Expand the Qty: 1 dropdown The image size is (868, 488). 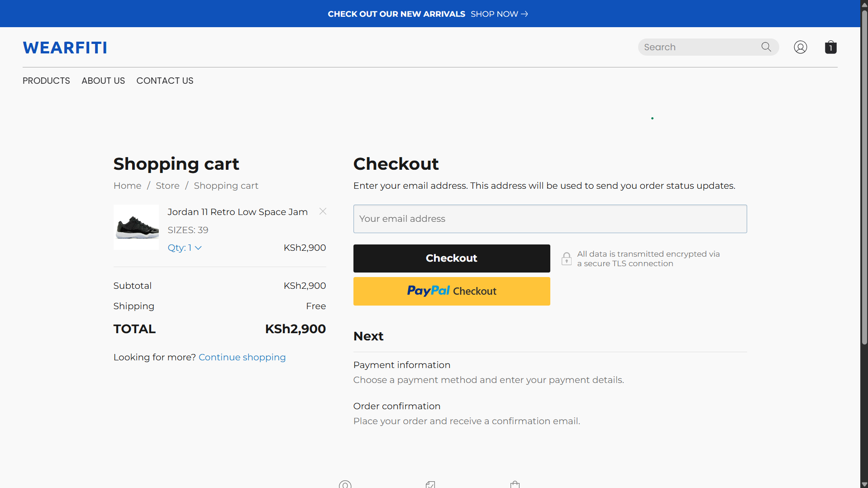pos(185,248)
